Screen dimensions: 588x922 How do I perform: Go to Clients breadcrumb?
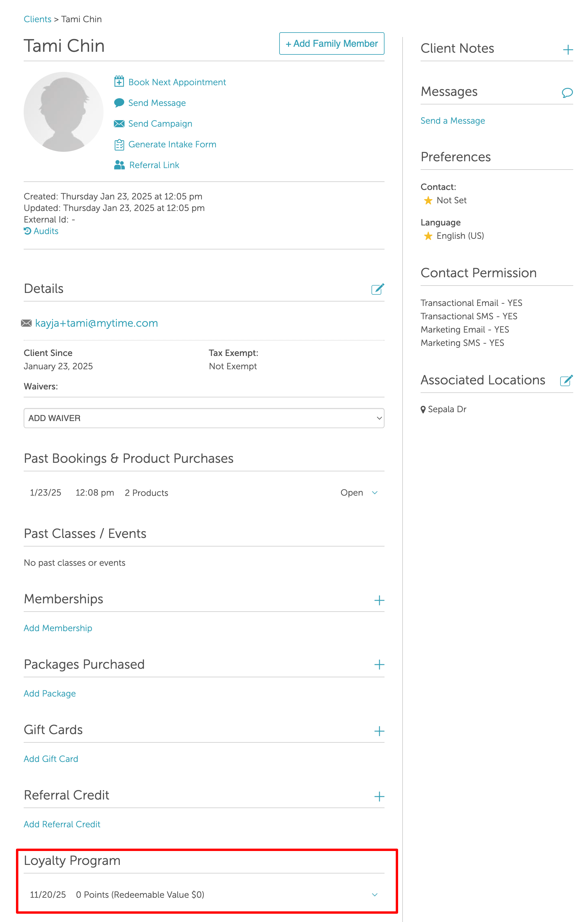[x=37, y=19]
